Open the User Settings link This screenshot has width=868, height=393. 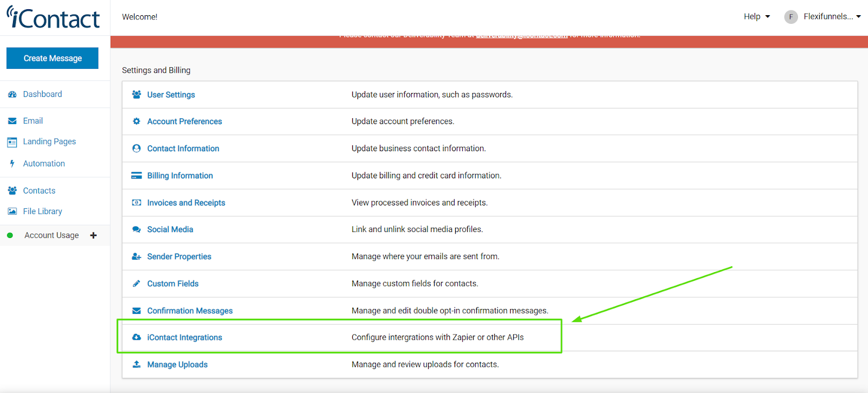(171, 95)
